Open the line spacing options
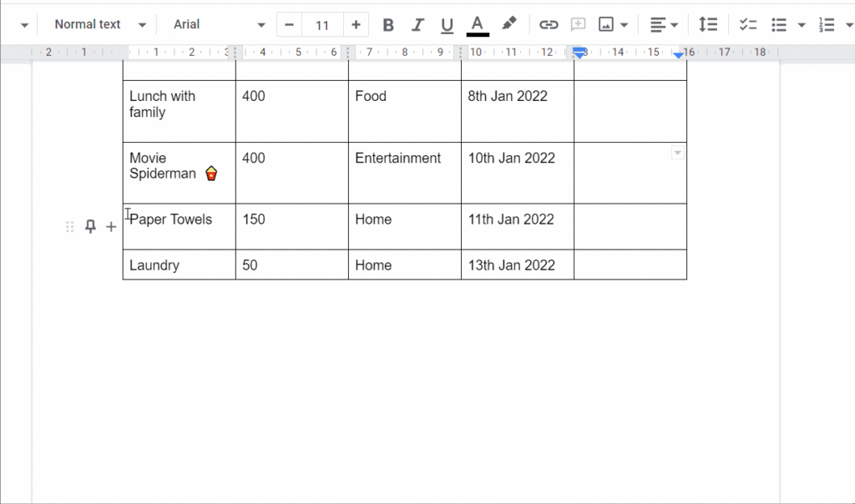 tap(708, 24)
